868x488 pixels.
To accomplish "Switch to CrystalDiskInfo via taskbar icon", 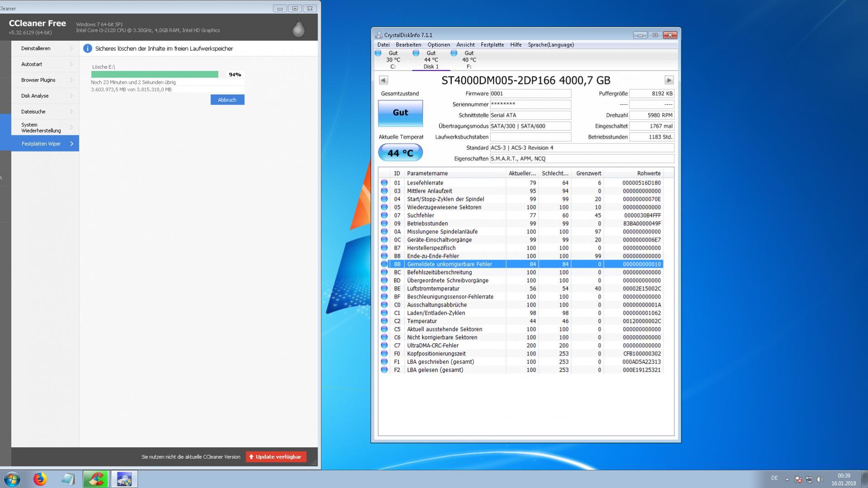I will pos(124,479).
